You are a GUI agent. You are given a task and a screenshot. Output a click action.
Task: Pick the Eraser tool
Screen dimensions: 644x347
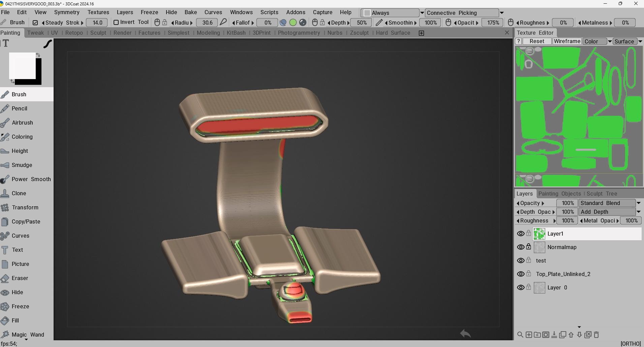point(20,278)
